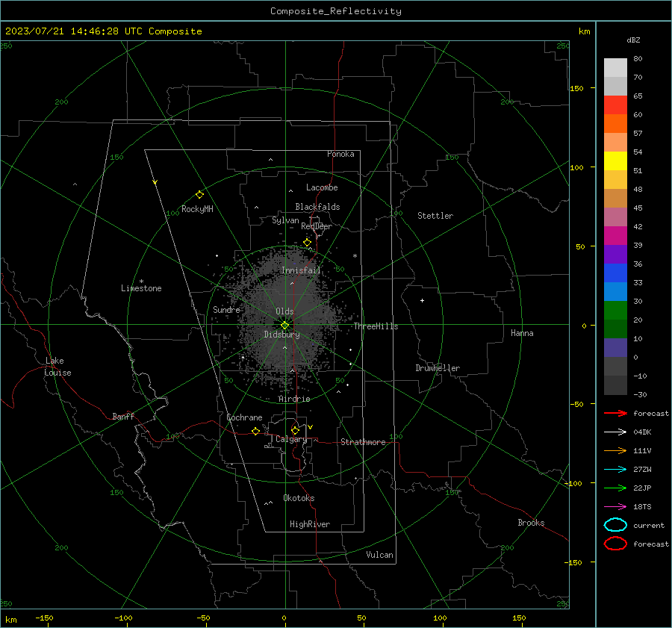Select the yellow diamond marker below Cochrane
Viewport: 672px width, 628px height.
(255, 431)
